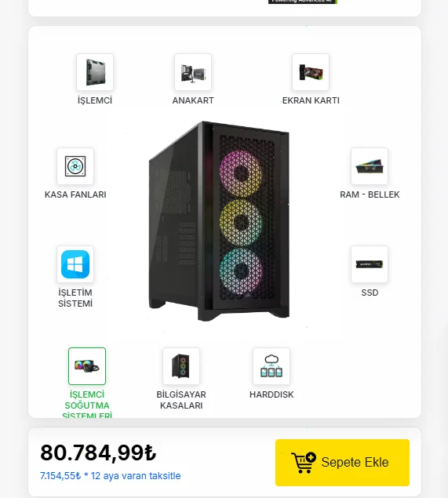This screenshot has height=498, width=448.
Task: Pick the İşletim Sistemi Windows icon
Action: (75, 264)
